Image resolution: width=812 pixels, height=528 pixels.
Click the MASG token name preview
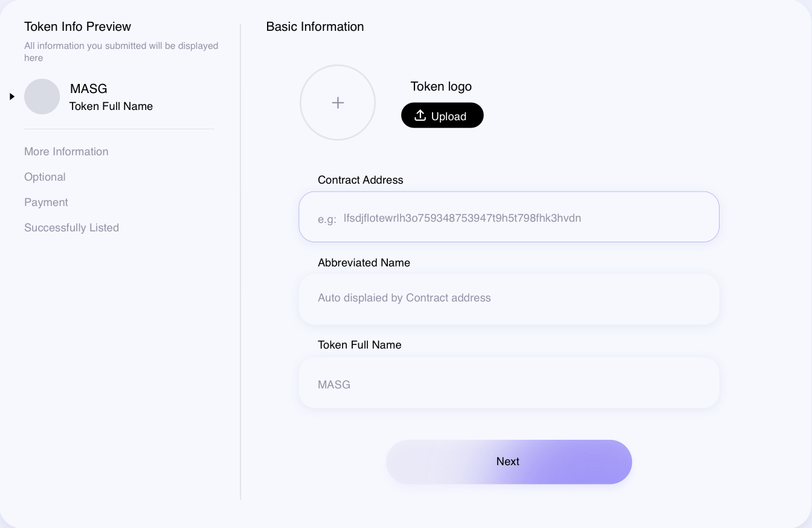click(x=89, y=89)
